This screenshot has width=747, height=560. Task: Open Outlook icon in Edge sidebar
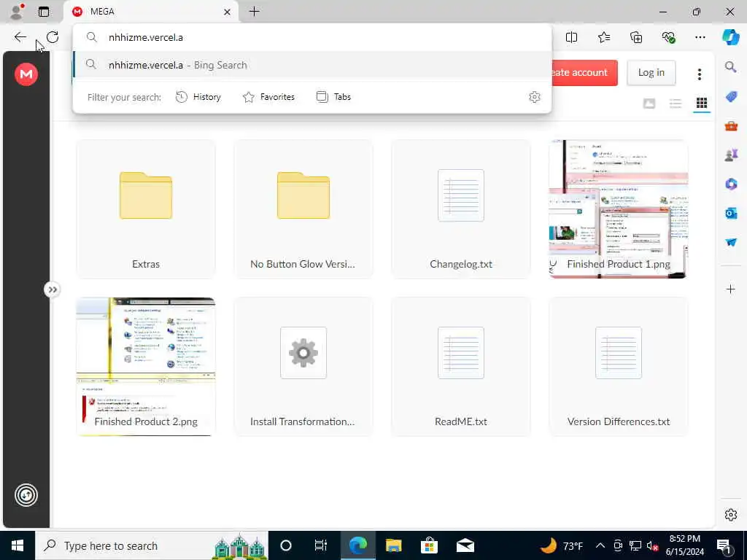pos(731,214)
